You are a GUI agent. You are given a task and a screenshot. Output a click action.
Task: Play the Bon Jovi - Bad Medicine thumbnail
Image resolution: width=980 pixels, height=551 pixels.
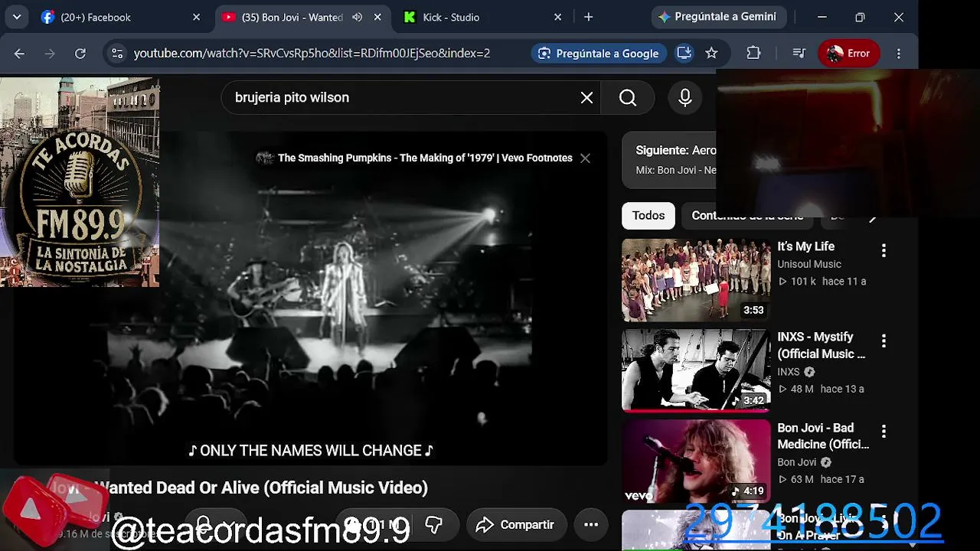coord(696,461)
